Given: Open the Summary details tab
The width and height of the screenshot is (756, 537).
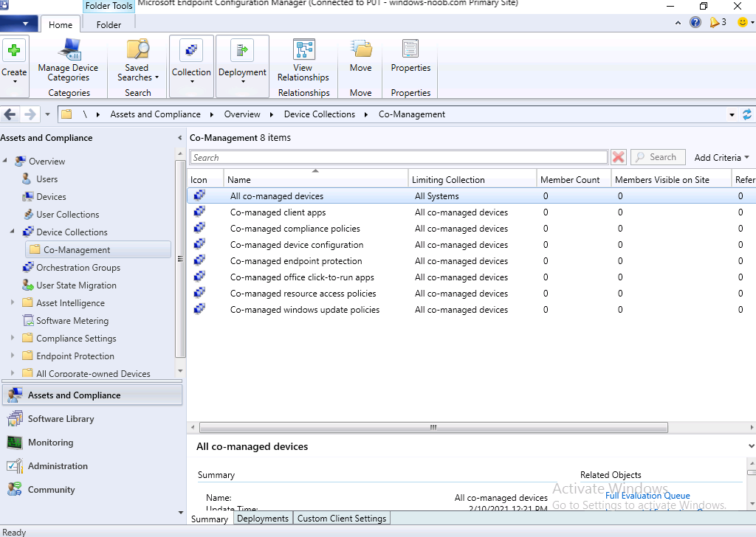Looking at the screenshot, I should click(209, 519).
